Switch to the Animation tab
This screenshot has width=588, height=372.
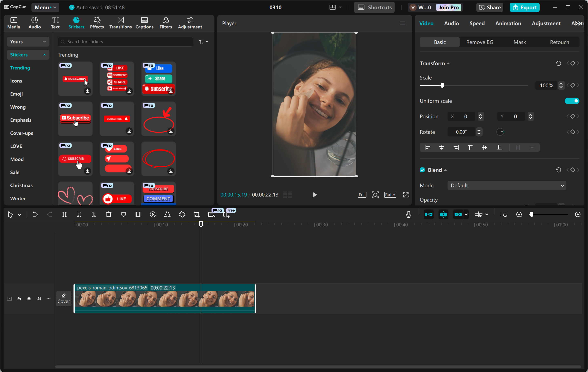point(508,23)
